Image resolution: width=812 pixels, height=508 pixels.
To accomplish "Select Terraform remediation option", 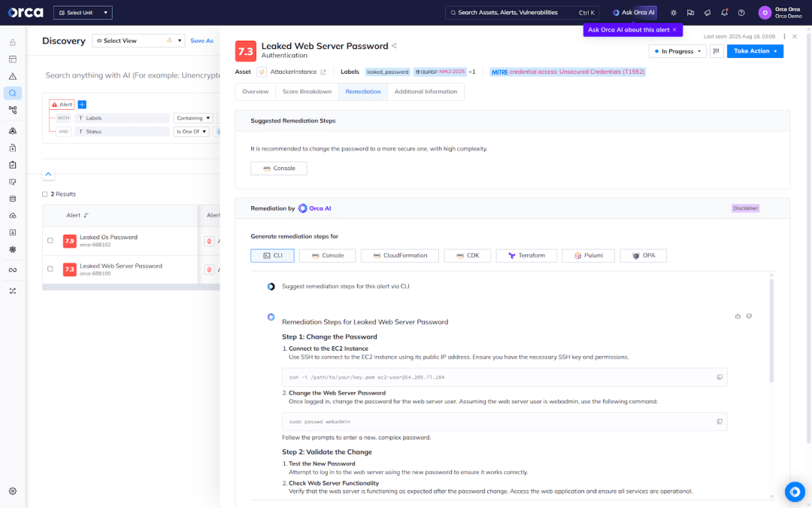I will [x=526, y=256].
